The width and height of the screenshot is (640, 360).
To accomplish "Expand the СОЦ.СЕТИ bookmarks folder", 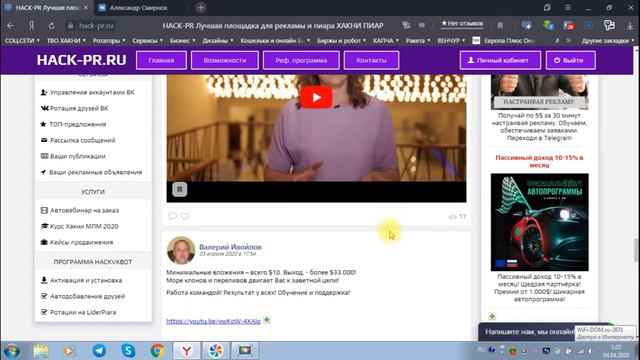I will 22,40.
